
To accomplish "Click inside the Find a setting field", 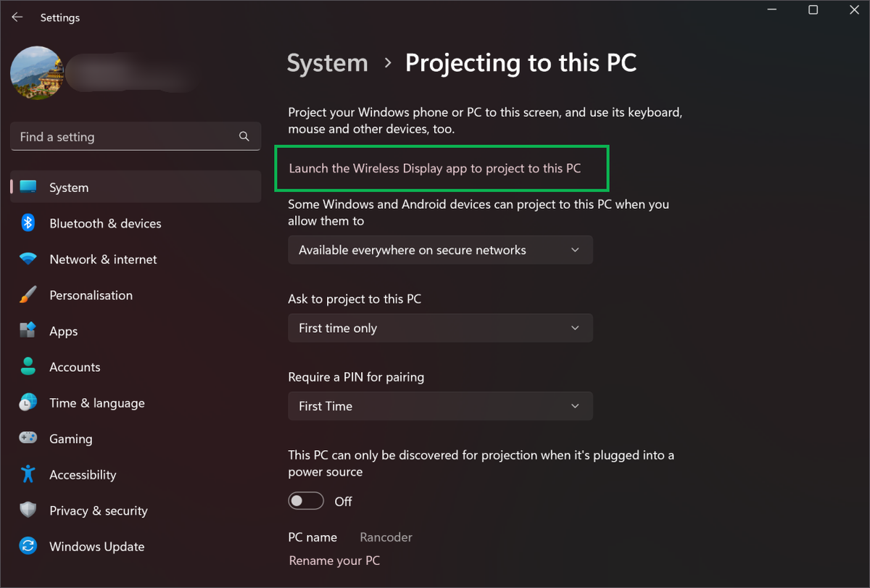I will (x=123, y=136).
